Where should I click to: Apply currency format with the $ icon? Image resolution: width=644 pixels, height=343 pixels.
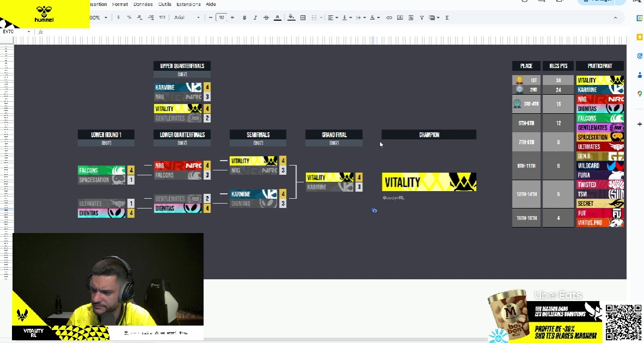coord(118,17)
